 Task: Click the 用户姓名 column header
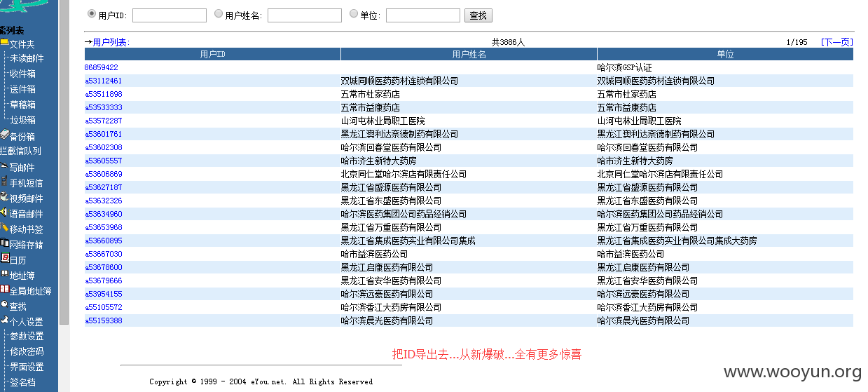(469, 54)
